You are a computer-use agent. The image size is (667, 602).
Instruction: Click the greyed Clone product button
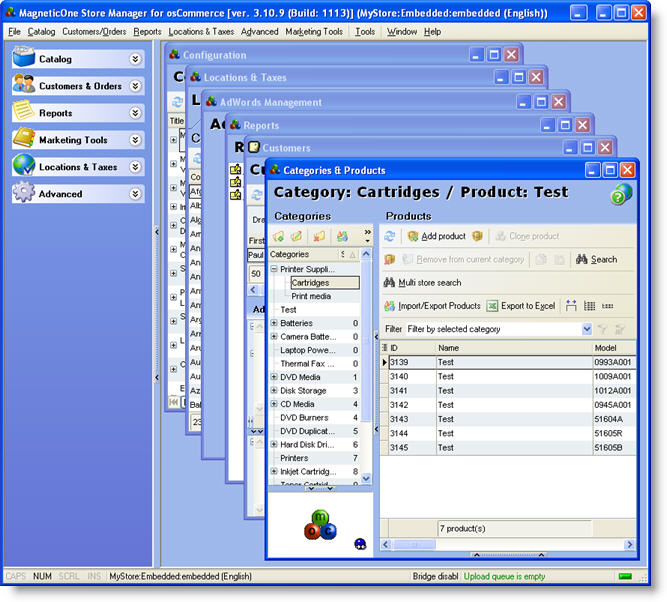click(527, 236)
